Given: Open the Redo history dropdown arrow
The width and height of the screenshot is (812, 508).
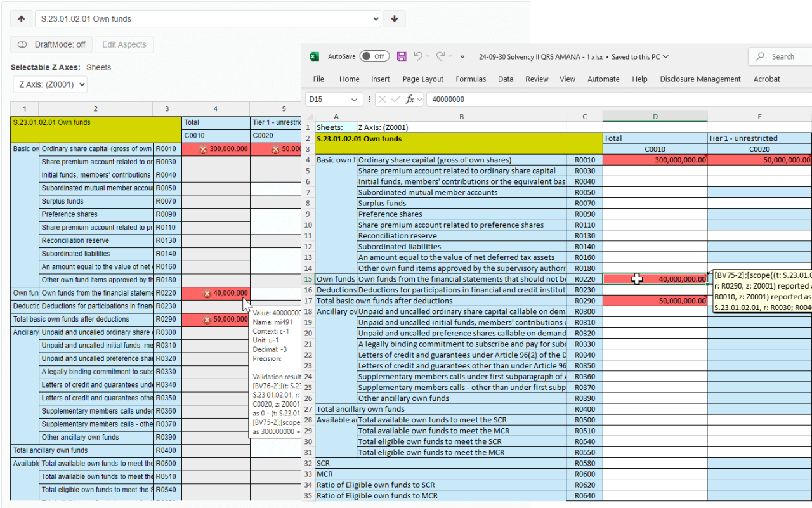Looking at the screenshot, I should [x=450, y=56].
